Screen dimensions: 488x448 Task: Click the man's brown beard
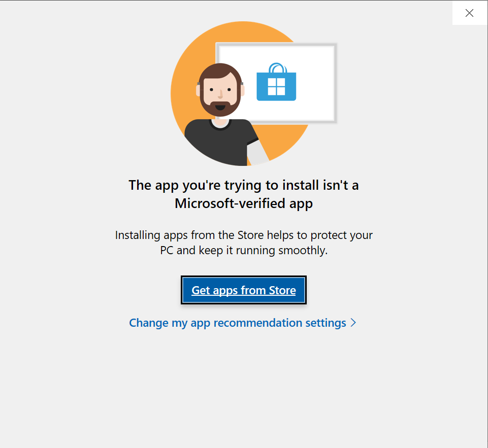tap(220, 108)
